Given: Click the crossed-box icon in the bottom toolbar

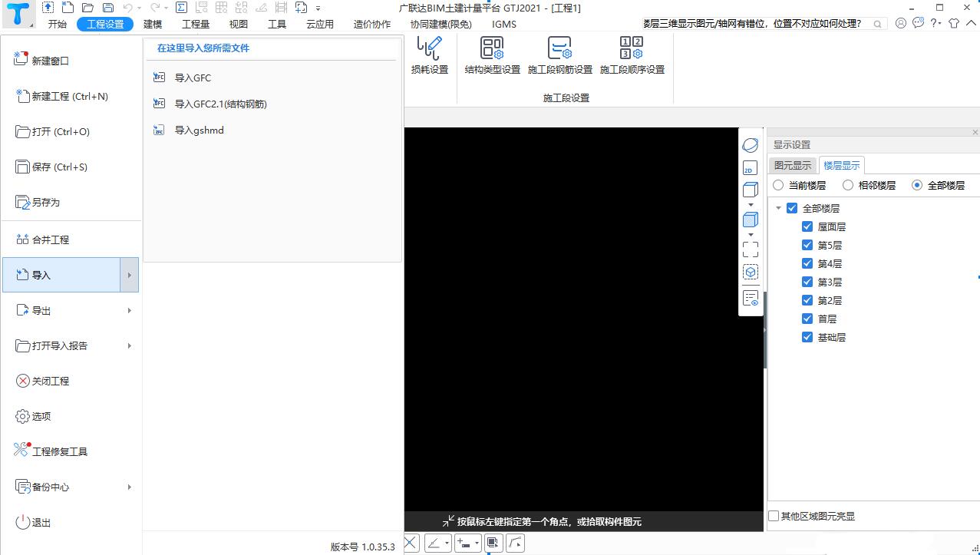Looking at the screenshot, I should 411,543.
